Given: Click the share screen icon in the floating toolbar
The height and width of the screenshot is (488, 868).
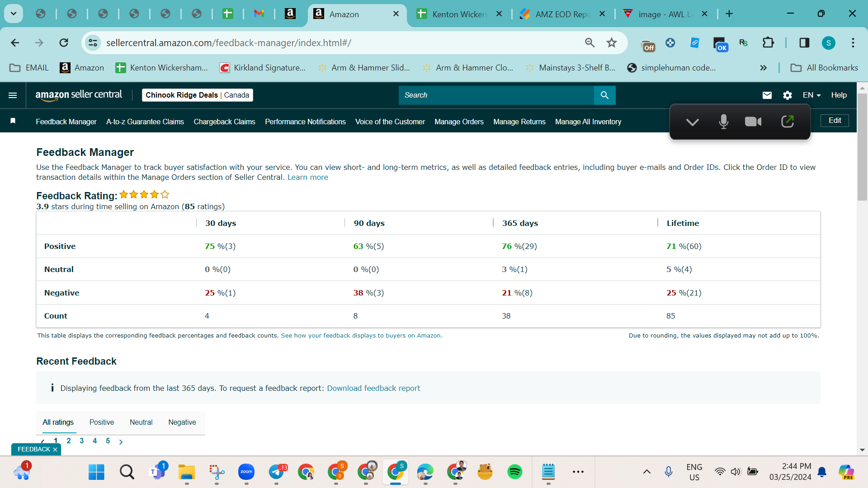Looking at the screenshot, I should point(787,122).
